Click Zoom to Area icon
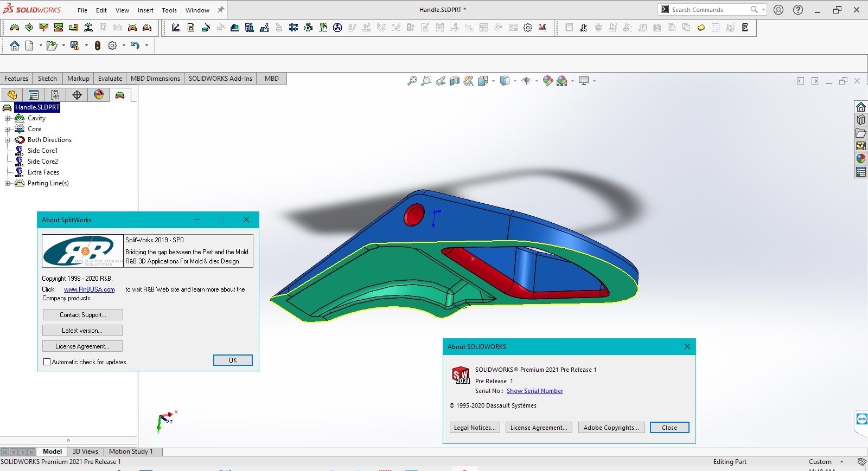 click(426, 81)
